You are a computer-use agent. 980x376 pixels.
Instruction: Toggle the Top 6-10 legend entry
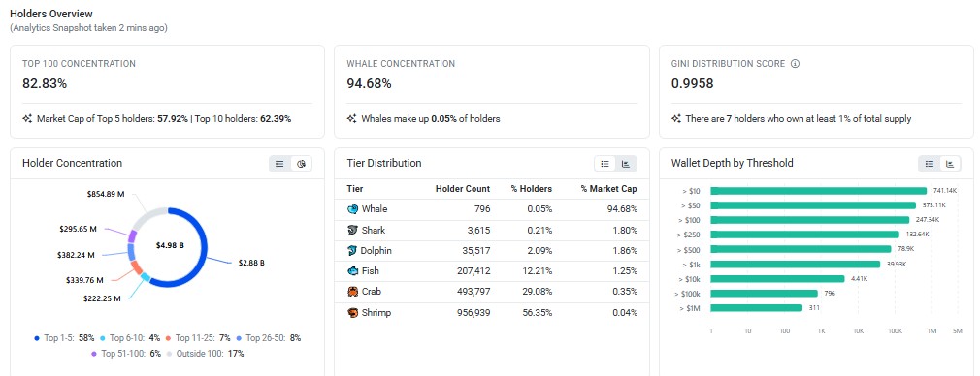130,338
